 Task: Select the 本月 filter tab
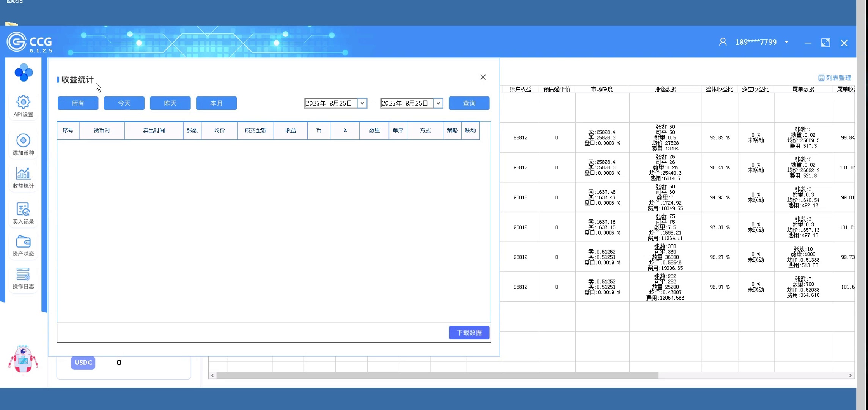216,103
